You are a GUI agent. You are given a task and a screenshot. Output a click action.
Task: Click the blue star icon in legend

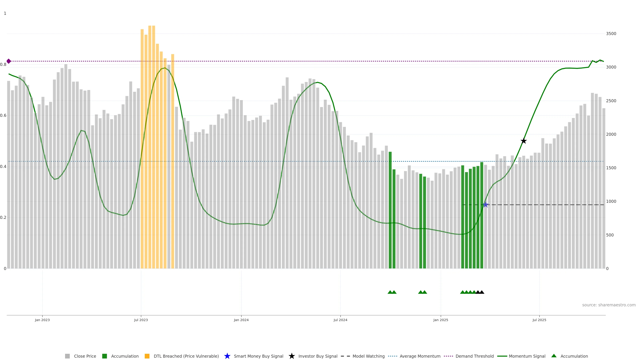(x=227, y=356)
